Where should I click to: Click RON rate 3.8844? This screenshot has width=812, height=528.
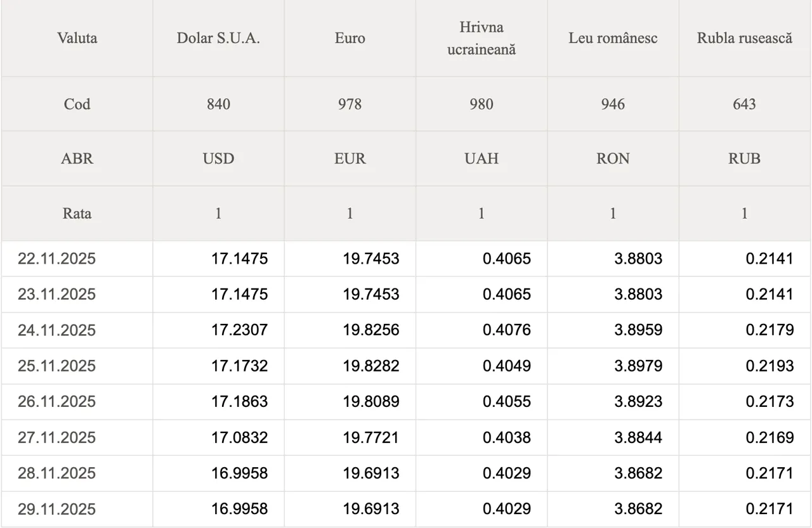click(x=638, y=437)
